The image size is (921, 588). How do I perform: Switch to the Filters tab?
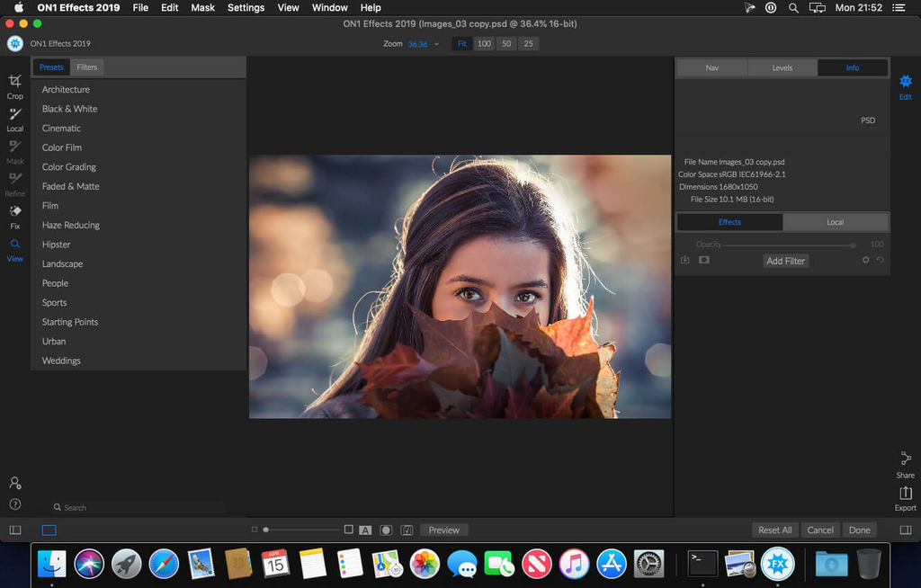pos(87,67)
